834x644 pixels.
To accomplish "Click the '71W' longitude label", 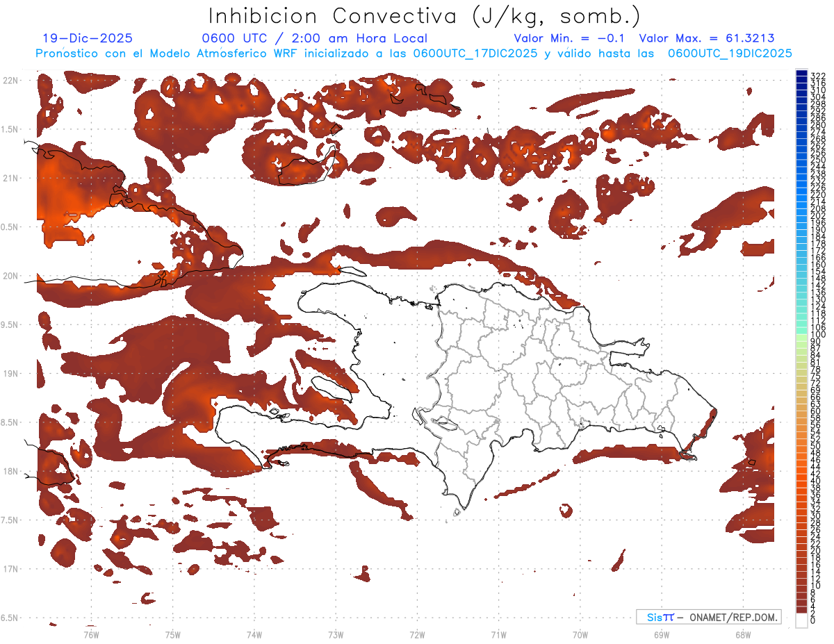I will coord(498,635).
